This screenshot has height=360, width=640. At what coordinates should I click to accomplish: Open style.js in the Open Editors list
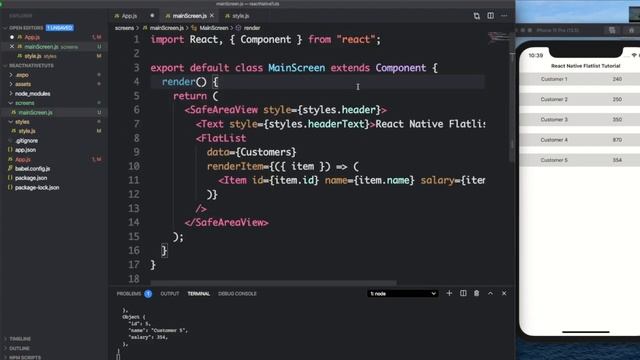[33, 56]
